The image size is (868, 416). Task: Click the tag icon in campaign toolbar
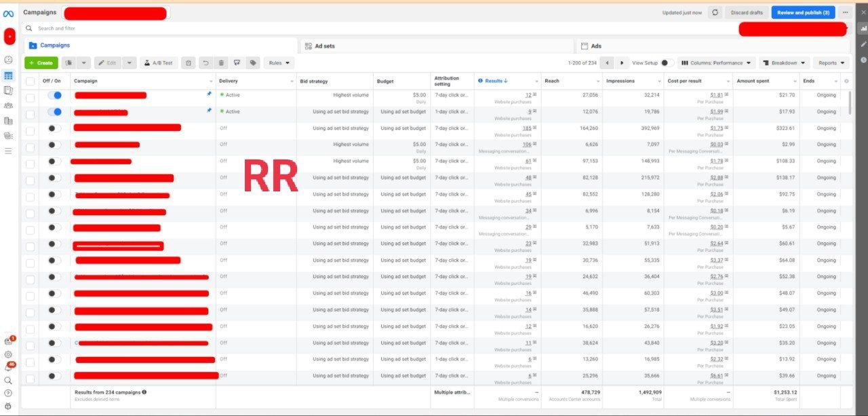point(253,63)
